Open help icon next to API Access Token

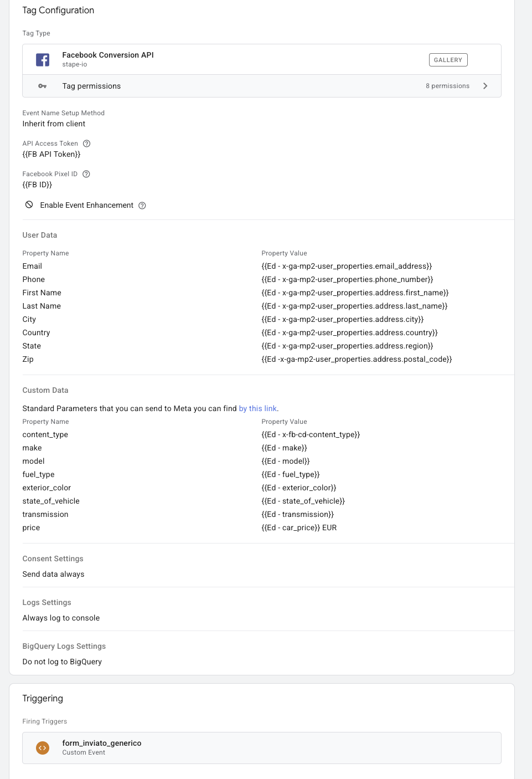point(86,143)
